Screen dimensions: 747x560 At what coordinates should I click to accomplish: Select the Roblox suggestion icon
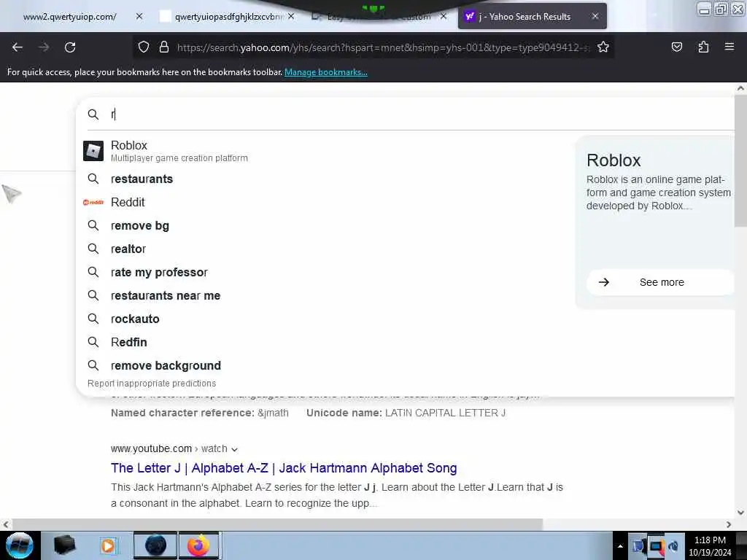coord(93,151)
